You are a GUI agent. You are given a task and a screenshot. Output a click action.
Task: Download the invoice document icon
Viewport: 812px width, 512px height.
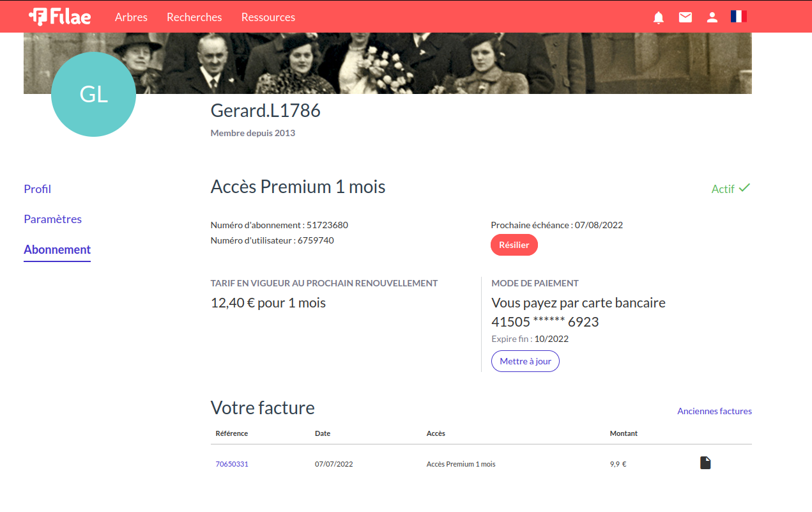click(705, 463)
